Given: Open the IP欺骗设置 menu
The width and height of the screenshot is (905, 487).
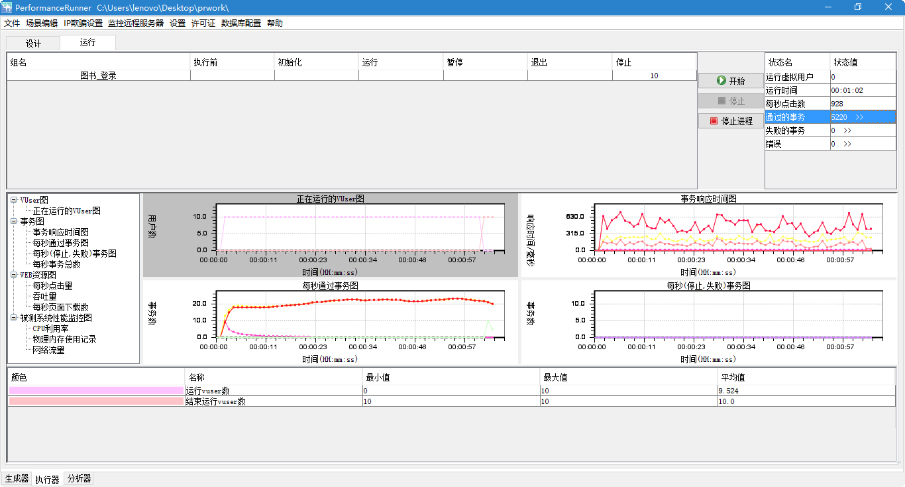Looking at the screenshot, I should coord(83,23).
